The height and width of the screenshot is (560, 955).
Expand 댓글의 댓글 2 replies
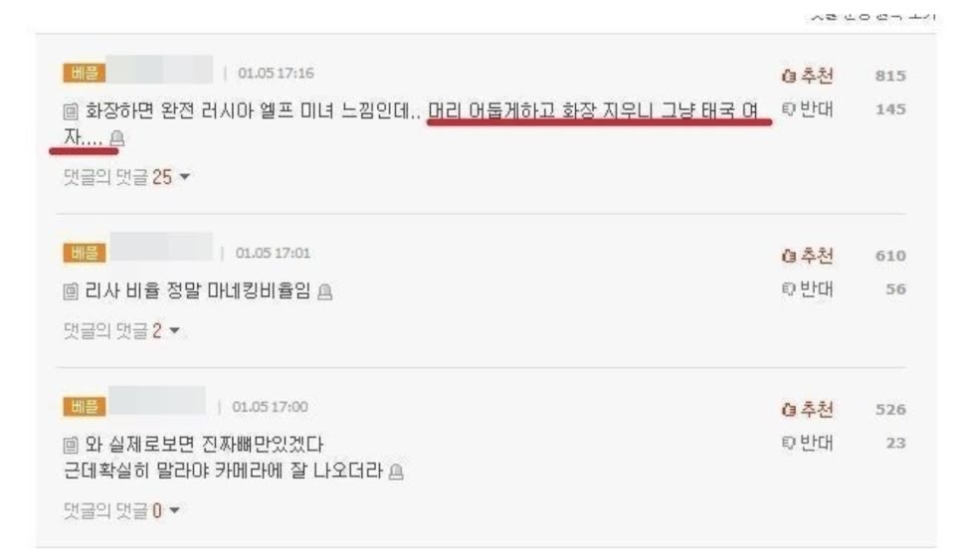pyautogui.click(x=121, y=330)
